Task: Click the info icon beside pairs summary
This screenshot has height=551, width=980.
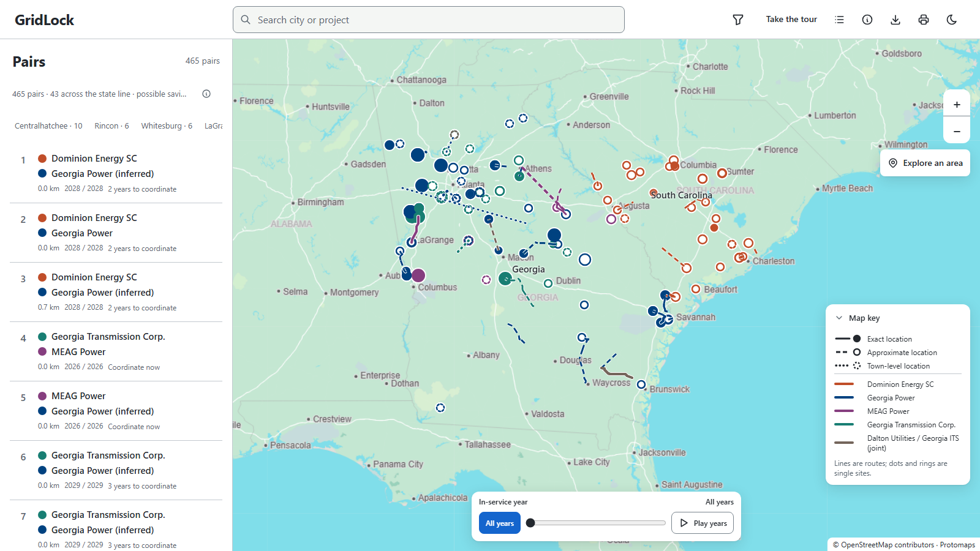Action: [x=206, y=94]
